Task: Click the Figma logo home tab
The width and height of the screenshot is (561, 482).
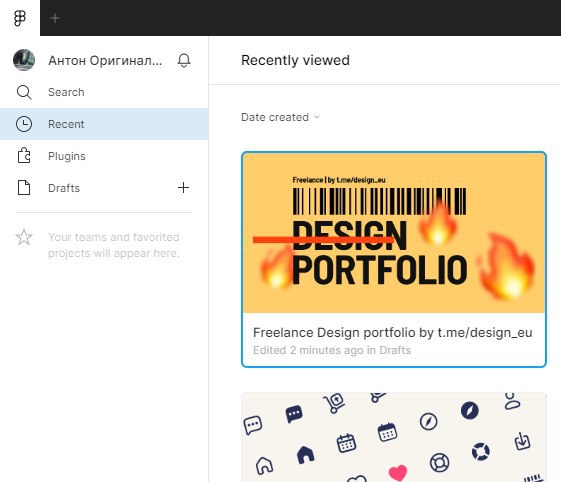Action: 20,18
